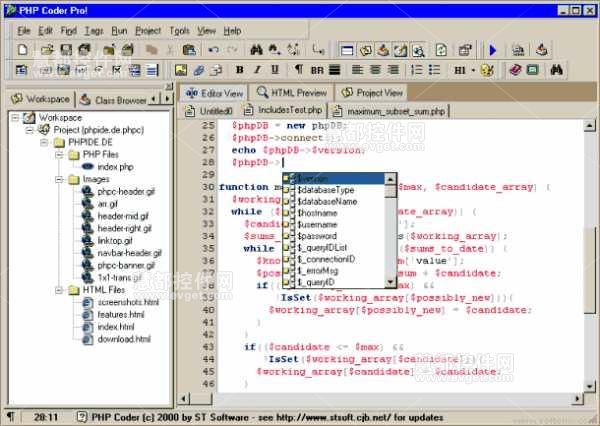Toggle the pilcrow indicator in the status bar
The width and height of the screenshot is (600, 426).
11,416
